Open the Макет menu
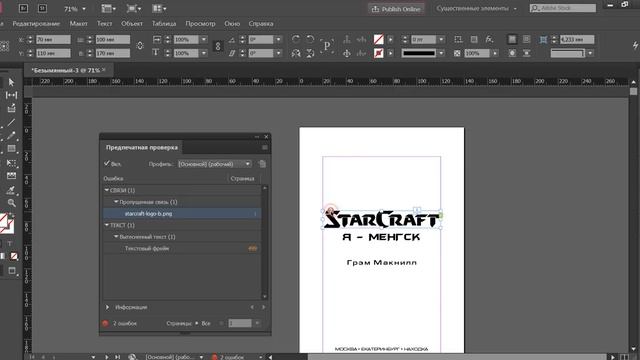Screen dimensions: 640x360 point(78,24)
